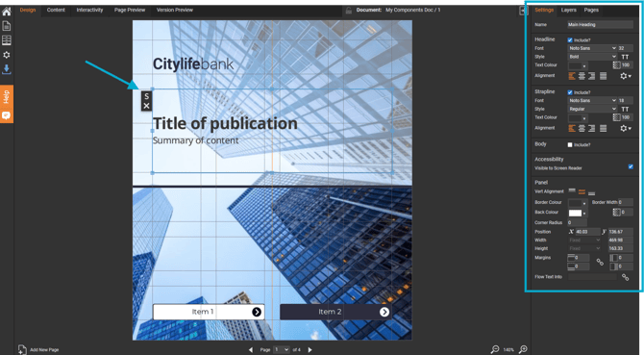Click the Position X input field
This screenshot has height=355, width=644.
coord(587,232)
